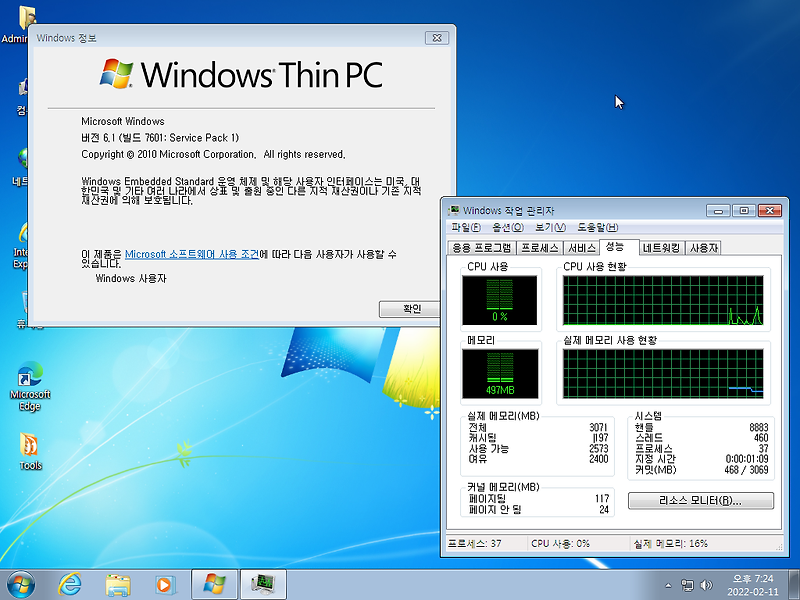Click the 확인 button in Windows 정보
800x600 pixels.
(409, 309)
